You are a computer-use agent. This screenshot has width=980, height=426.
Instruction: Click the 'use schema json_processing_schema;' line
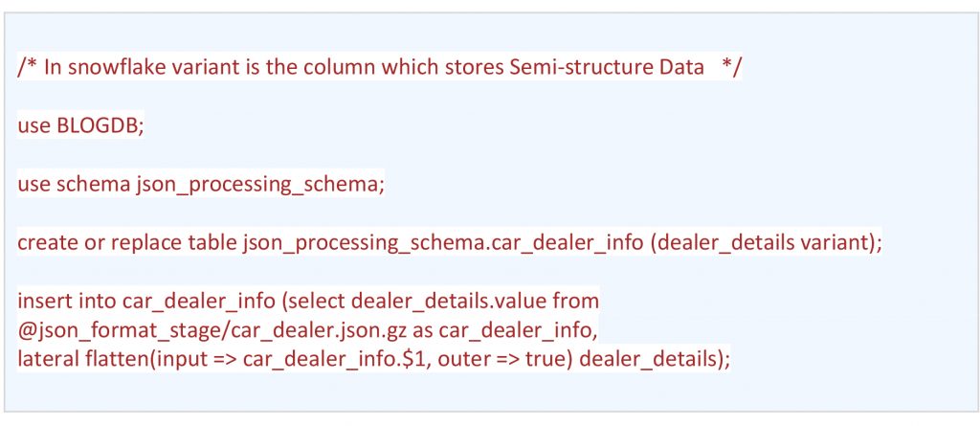pos(201,185)
